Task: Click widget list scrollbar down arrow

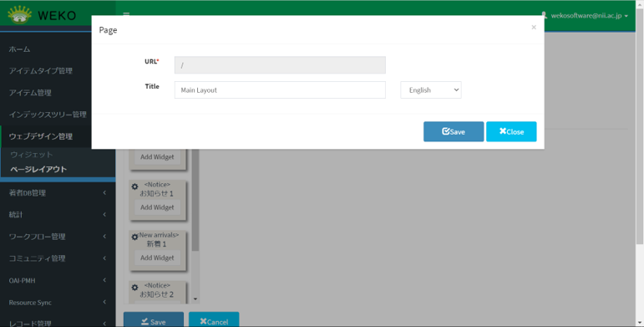Action: (x=195, y=299)
